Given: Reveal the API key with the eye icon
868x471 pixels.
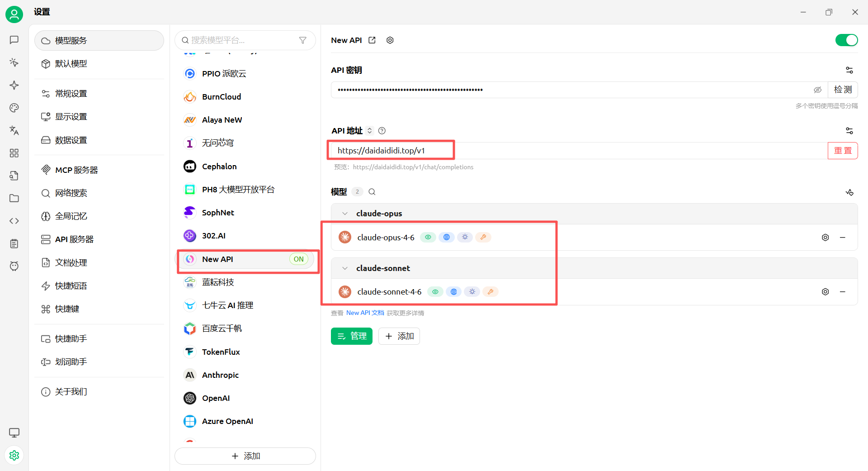Looking at the screenshot, I should click(x=818, y=90).
